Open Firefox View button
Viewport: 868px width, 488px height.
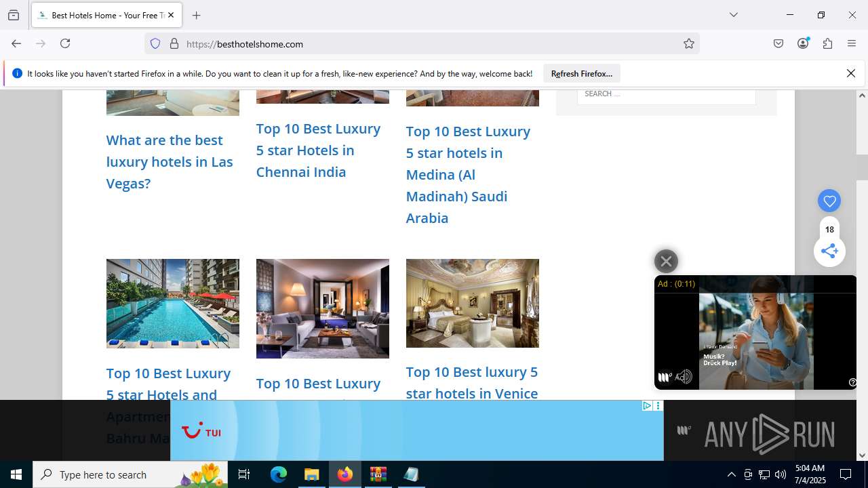(x=14, y=15)
